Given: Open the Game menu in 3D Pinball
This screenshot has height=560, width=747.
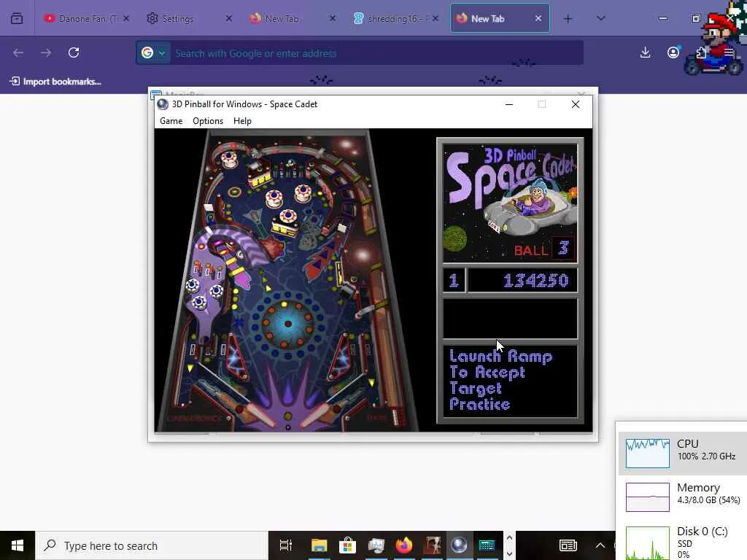Looking at the screenshot, I should click(171, 121).
